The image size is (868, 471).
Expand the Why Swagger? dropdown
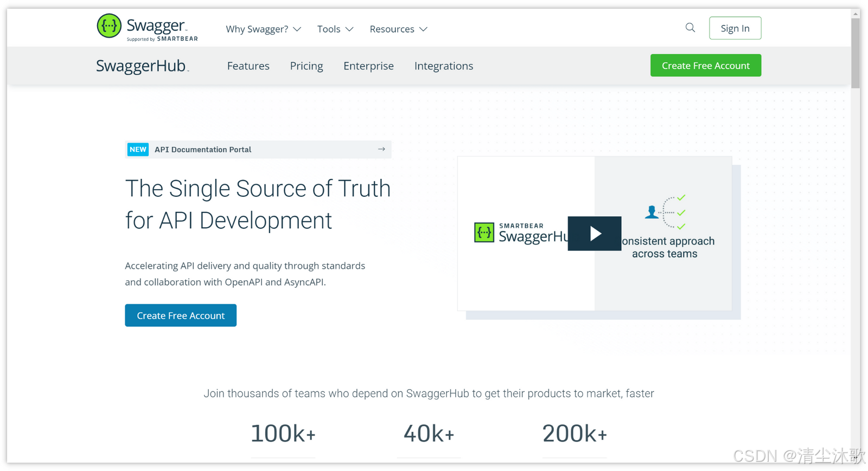pos(263,29)
